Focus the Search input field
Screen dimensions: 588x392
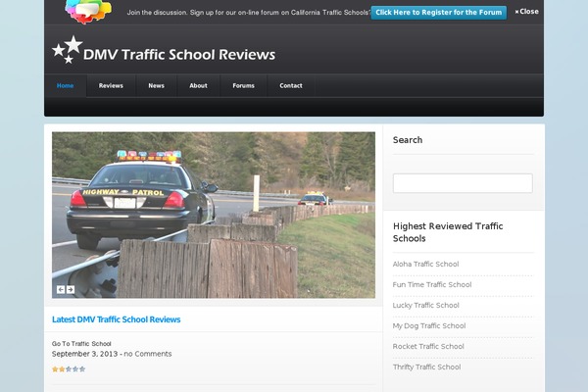[x=463, y=183]
